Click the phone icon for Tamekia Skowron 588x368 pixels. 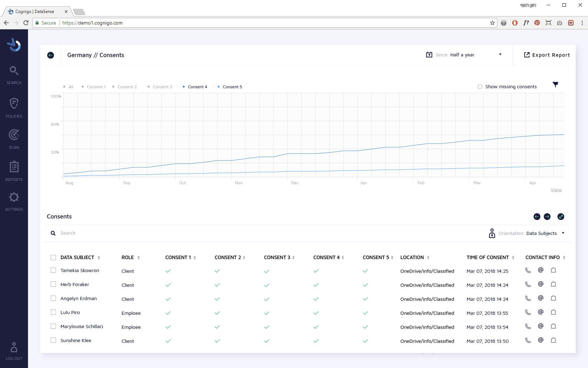528,270
